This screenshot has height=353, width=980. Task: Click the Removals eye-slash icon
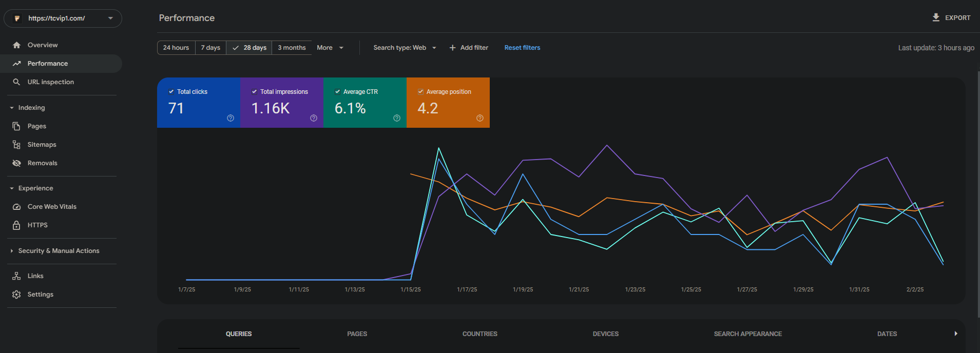(16, 163)
